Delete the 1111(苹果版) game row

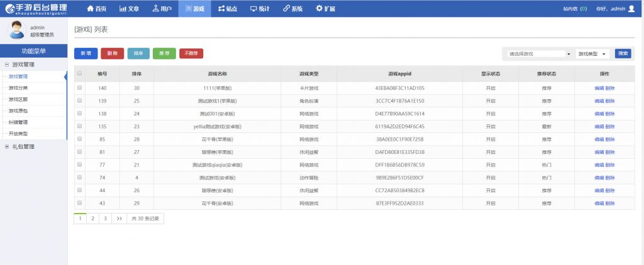[x=610, y=88]
